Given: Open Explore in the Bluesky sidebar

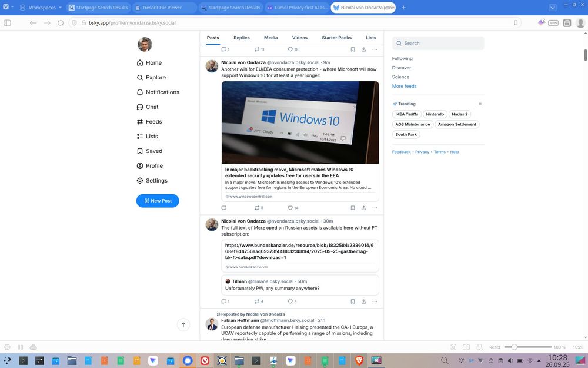Looking at the screenshot, I should point(151,77).
